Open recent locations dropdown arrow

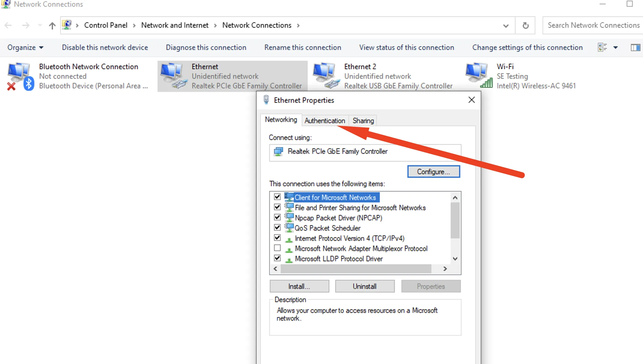40,26
